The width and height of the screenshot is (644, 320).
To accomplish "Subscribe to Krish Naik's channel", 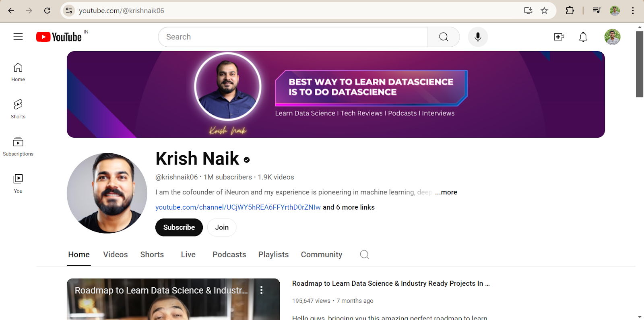I will [179, 227].
